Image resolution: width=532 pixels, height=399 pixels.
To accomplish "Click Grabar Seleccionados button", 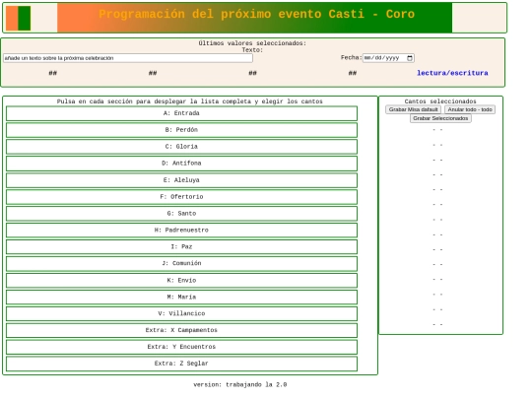I will (x=440, y=118).
